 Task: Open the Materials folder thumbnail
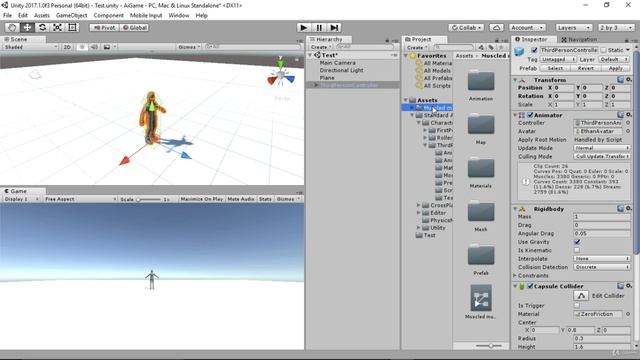tap(481, 168)
